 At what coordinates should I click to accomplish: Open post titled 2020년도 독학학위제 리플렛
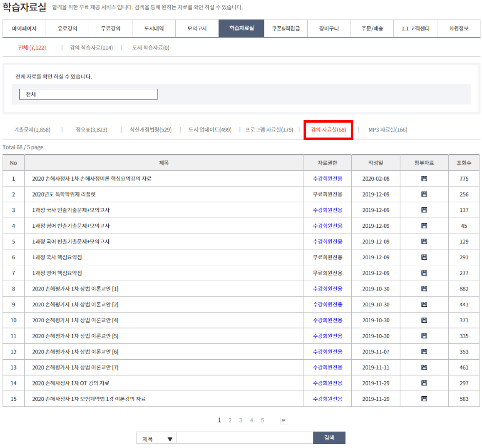pos(64,194)
